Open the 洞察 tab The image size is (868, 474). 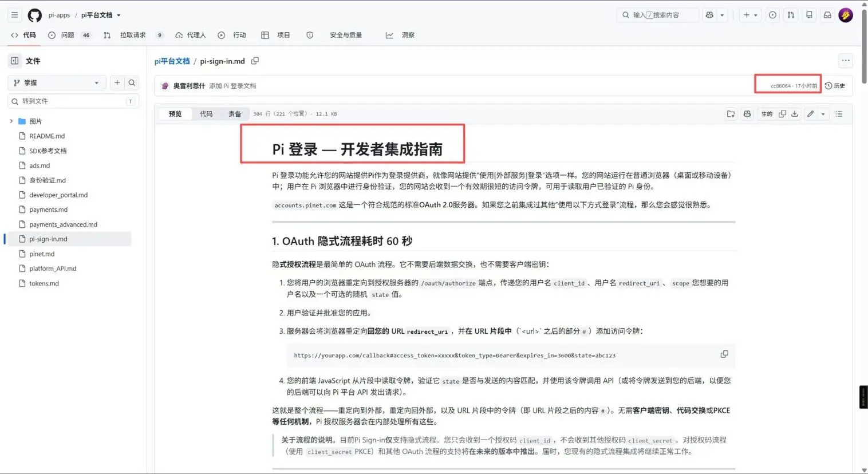coord(400,35)
